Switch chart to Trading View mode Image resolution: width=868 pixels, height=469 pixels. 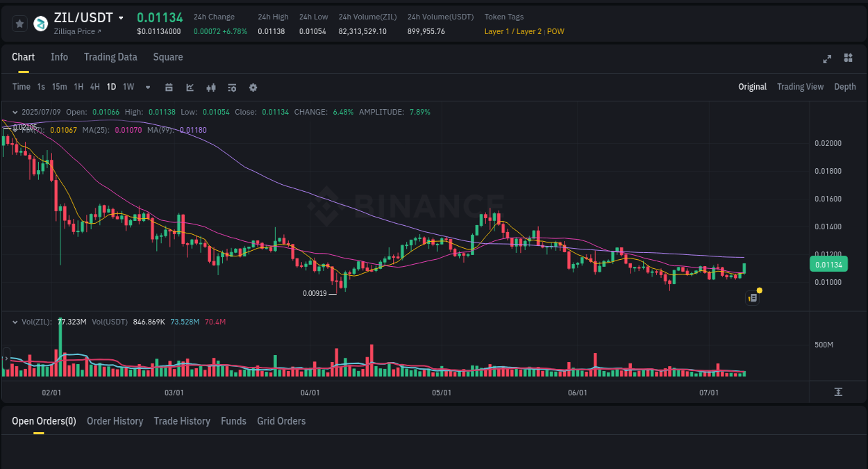(x=800, y=87)
